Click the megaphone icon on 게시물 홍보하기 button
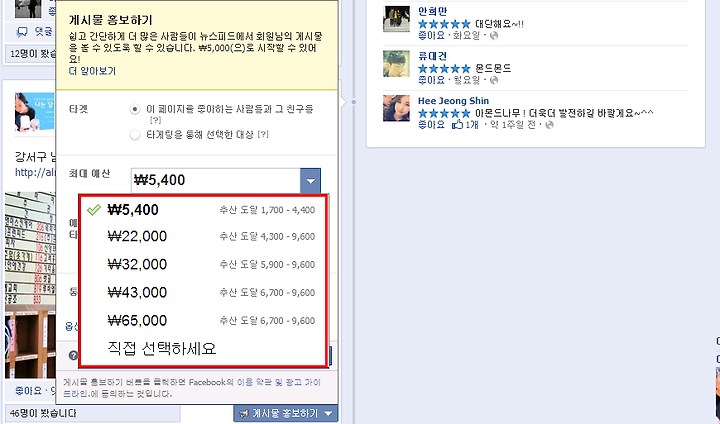This screenshot has width=720, height=424. pyautogui.click(x=244, y=413)
